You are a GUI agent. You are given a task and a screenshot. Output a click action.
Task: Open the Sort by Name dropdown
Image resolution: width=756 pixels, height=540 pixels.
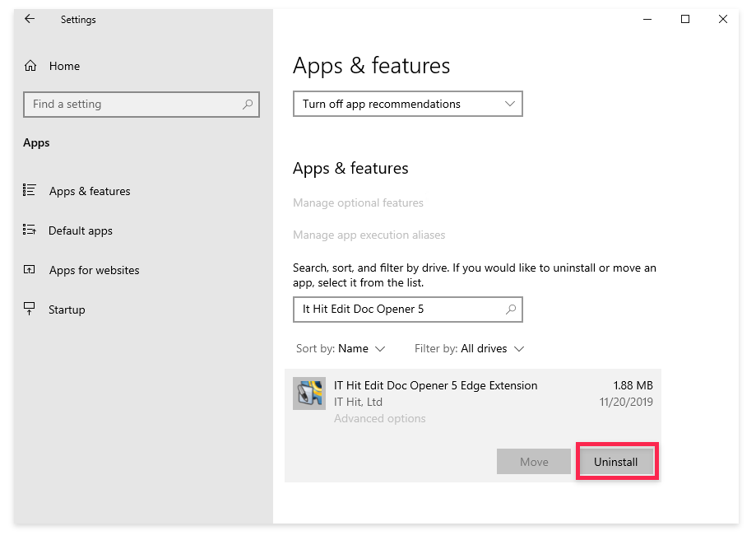(x=341, y=348)
